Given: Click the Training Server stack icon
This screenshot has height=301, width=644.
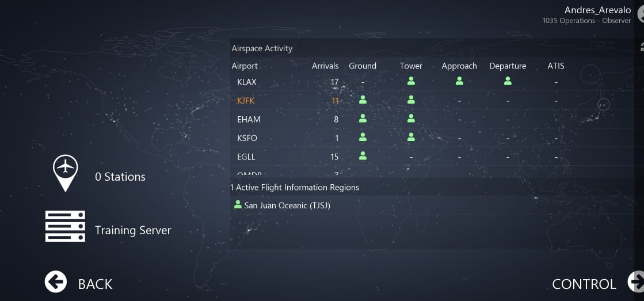Looking at the screenshot, I should click(x=65, y=226).
